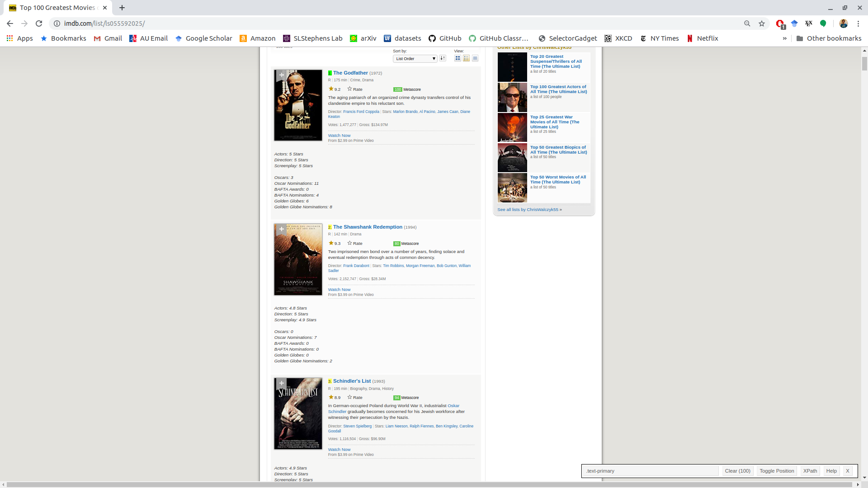The image size is (868, 488).
Task: Open Top 20 Greatest Suspense/Thrillers list
Action: pyautogui.click(x=556, y=61)
